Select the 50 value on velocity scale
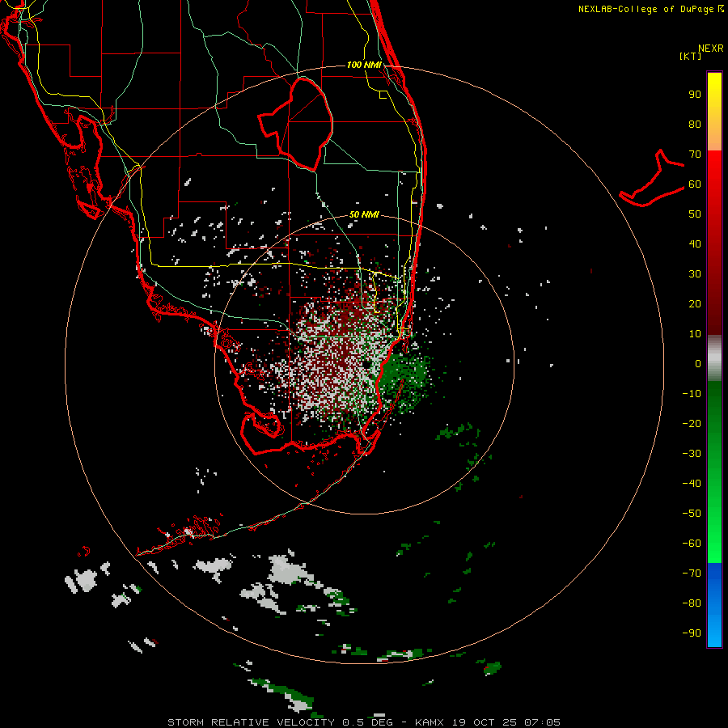728x728 pixels. click(x=695, y=214)
